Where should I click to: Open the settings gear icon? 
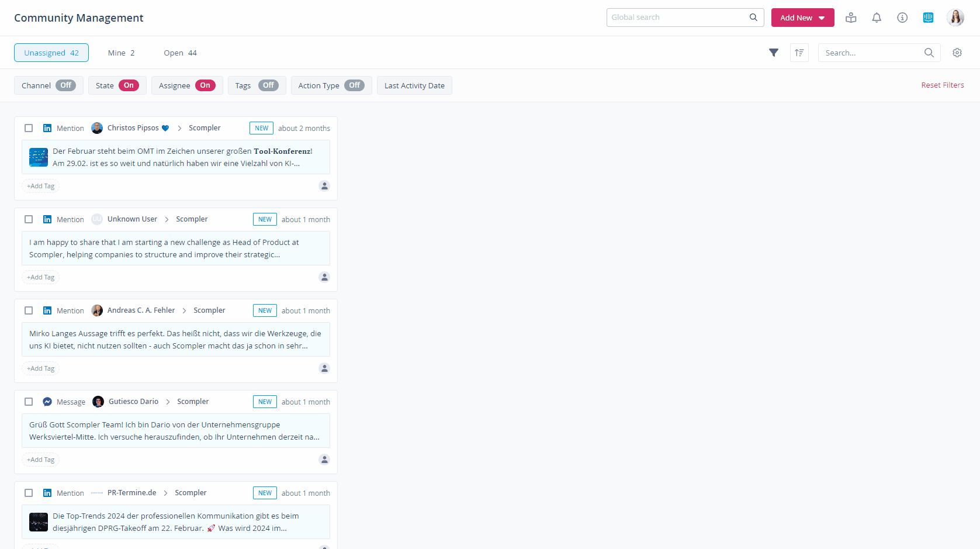(957, 53)
